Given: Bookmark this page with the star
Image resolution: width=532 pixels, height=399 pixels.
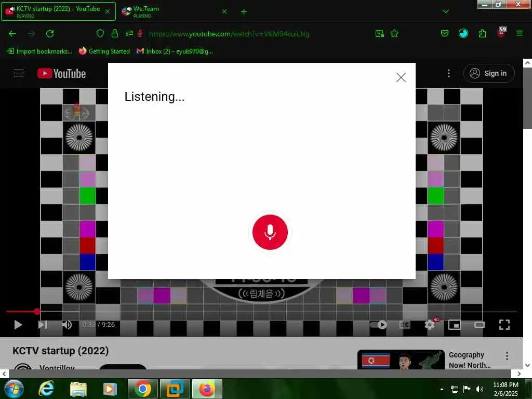Looking at the screenshot, I should pyautogui.click(x=394, y=34).
